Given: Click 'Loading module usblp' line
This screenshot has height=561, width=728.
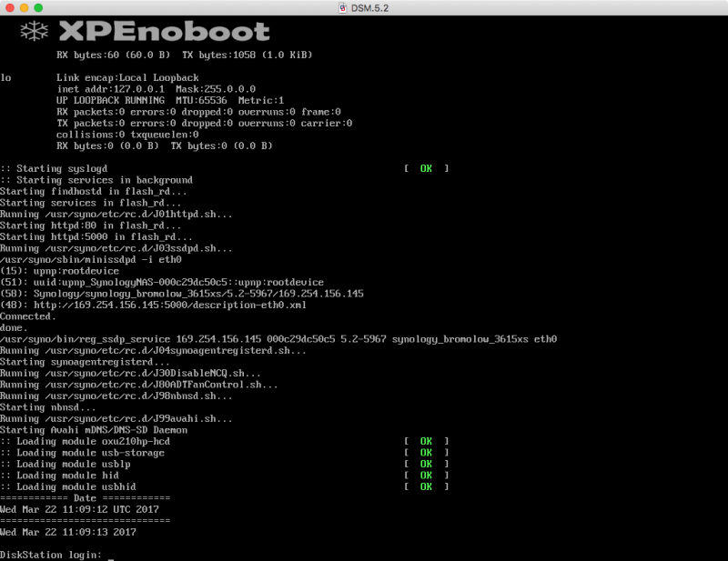Looking at the screenshot, I should pyautogui.click(x=65, y=464).
